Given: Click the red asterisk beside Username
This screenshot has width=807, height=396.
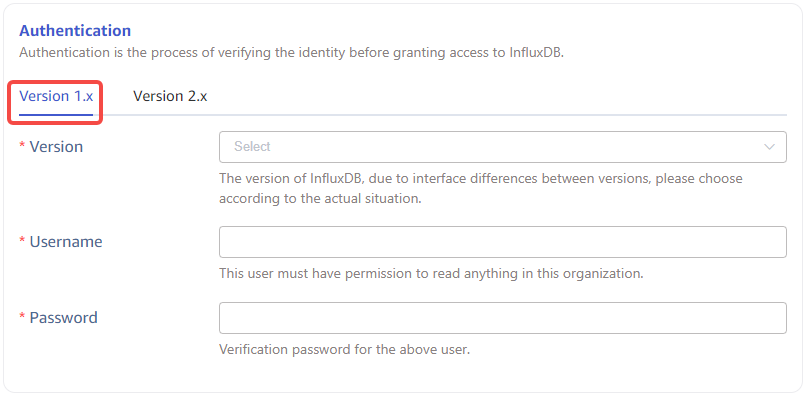Looking at the screenshot, I should (x=22, y=241).
